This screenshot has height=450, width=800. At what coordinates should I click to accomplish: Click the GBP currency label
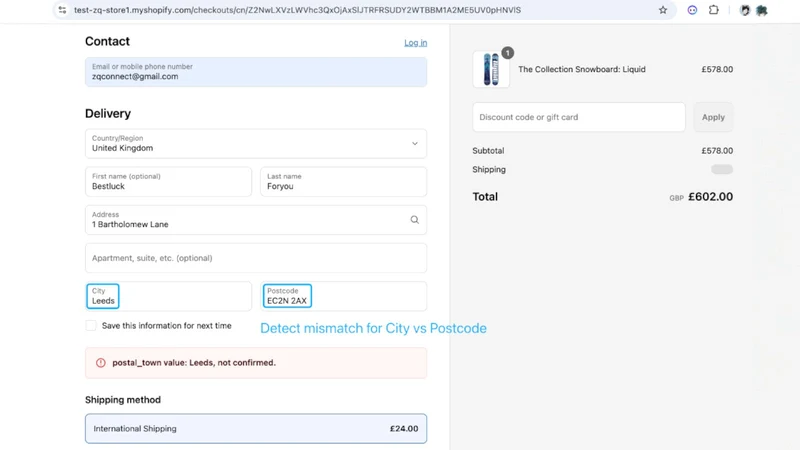point(676,198)
